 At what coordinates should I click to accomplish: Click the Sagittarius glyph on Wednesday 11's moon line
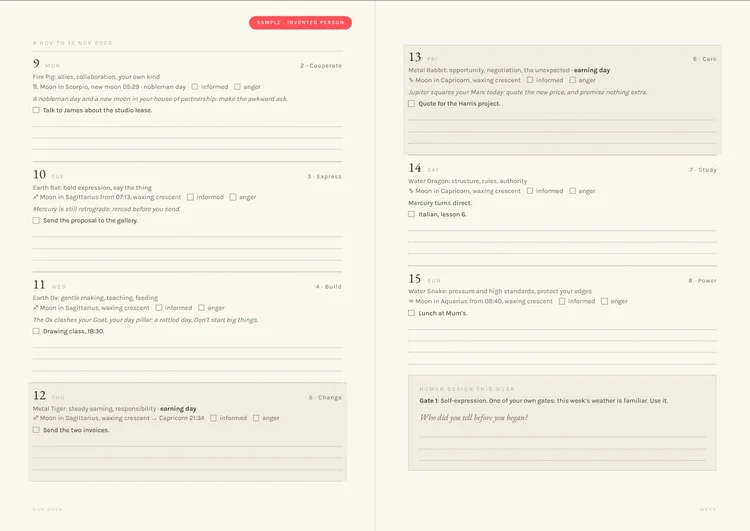pos(35,308)
